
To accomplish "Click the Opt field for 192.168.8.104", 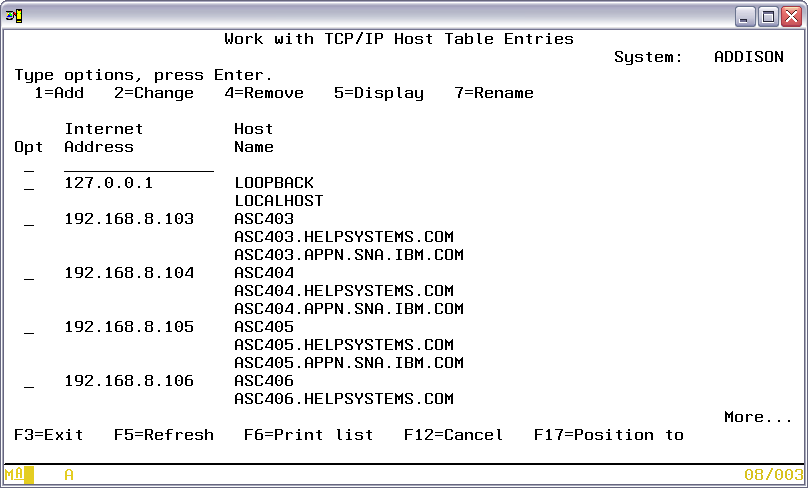I will point(29,274).
